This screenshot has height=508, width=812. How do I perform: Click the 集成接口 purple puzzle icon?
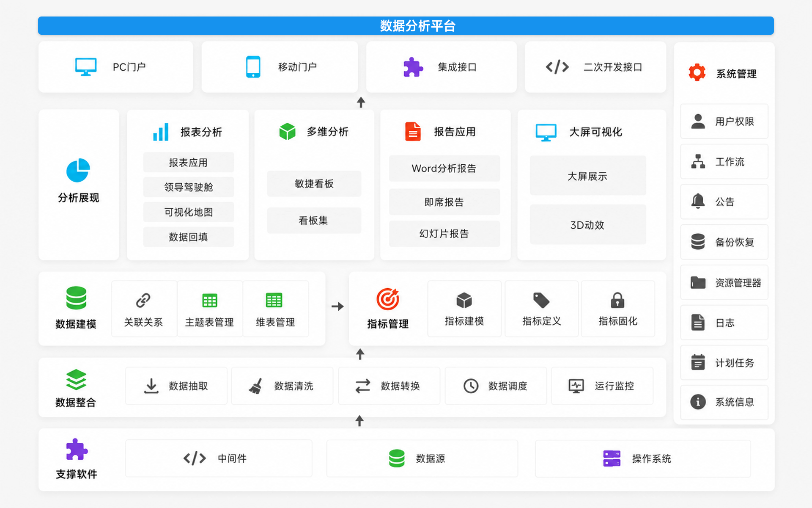click(413, 67)
